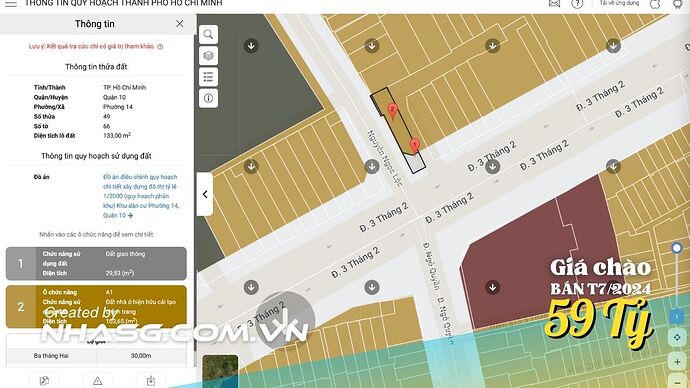690x388 pixels.
Task: Click '133,00 m²' lot area value
Action: 117,135
